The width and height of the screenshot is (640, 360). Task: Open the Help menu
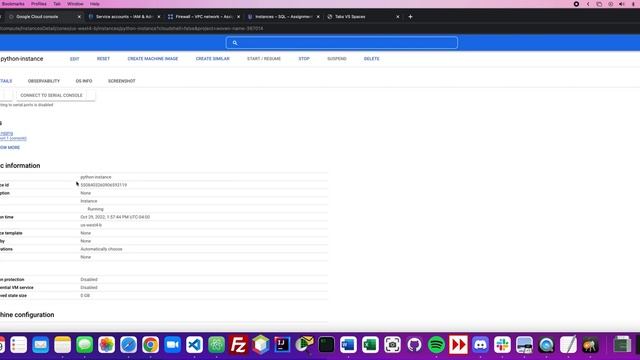95,4
